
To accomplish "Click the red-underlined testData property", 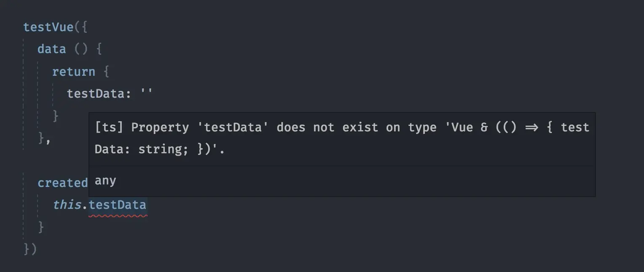I will pos(118,205).
